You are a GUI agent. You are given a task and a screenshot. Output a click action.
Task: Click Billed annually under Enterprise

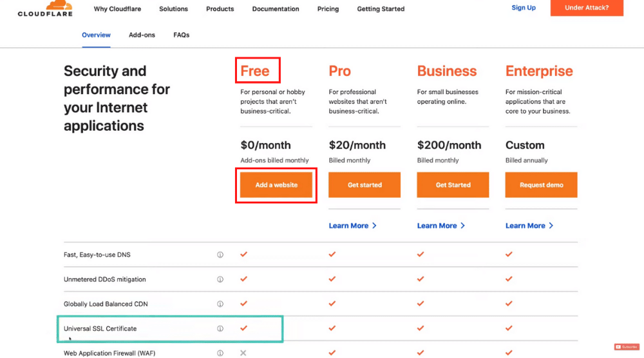coord(527,160)
